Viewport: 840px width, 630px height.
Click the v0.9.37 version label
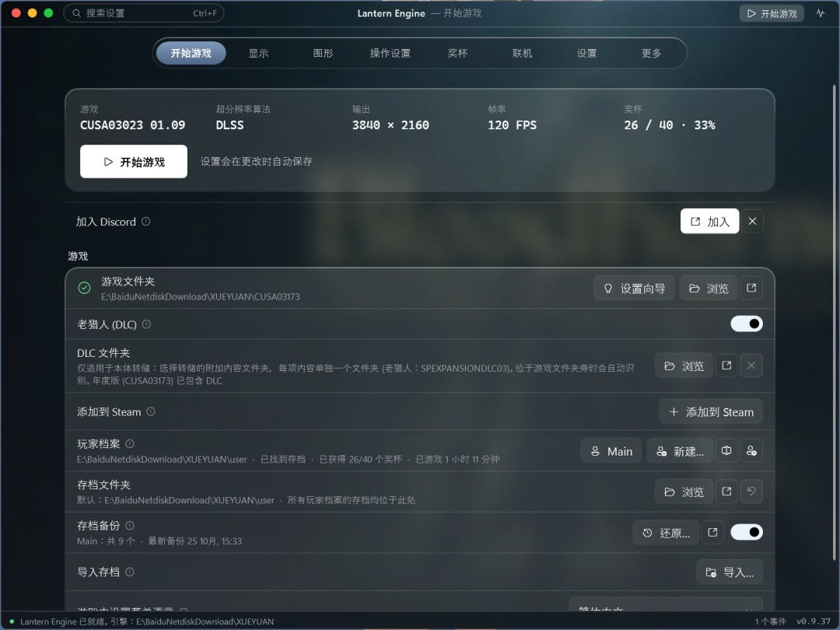(814, 621)
